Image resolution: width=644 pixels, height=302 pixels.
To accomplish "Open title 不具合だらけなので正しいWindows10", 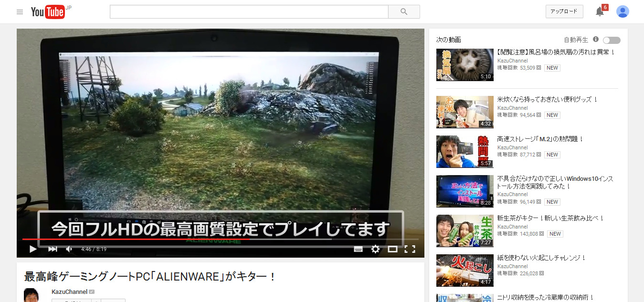I will 555,182.
